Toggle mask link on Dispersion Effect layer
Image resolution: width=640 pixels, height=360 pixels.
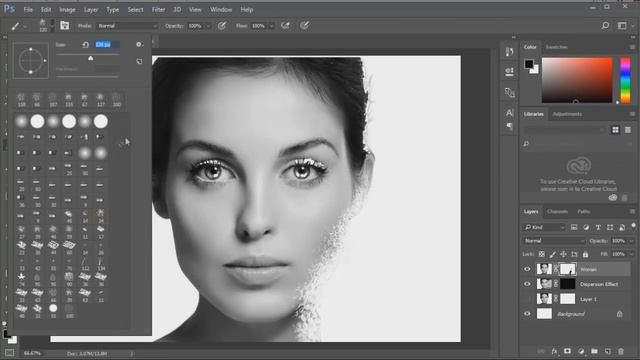coord(556,284)
